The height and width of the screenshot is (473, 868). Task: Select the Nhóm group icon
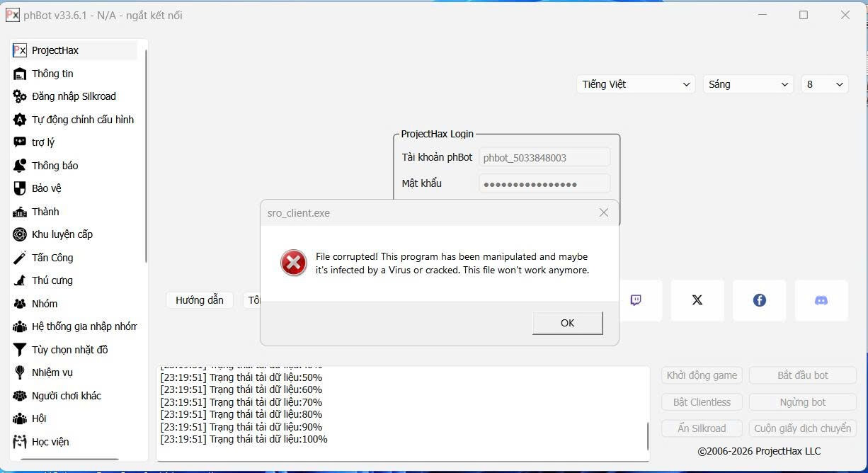20,304
